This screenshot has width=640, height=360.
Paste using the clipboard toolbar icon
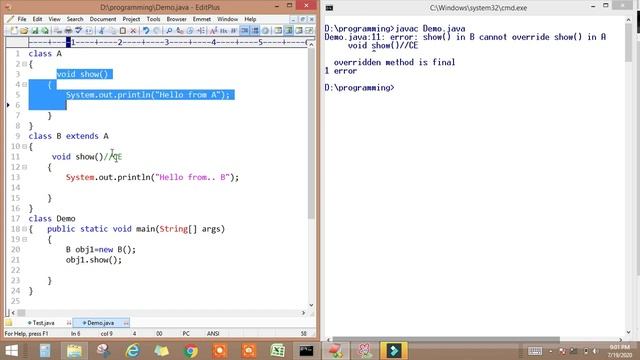122,31
